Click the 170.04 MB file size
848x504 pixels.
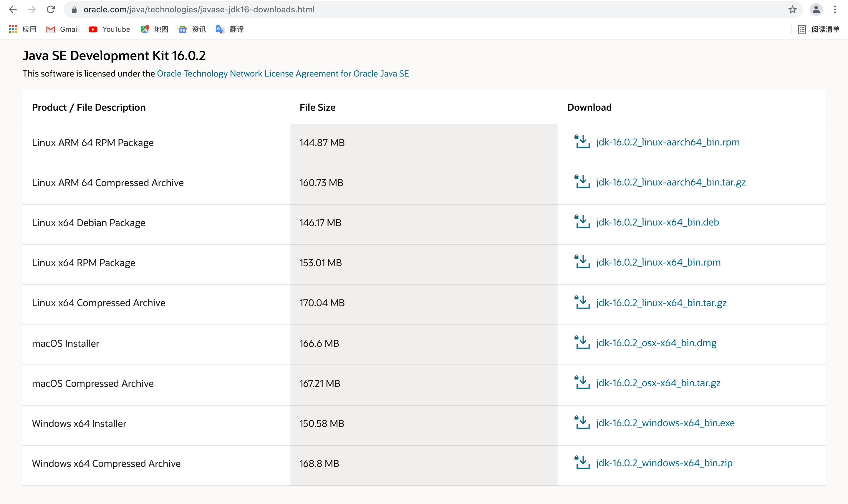pyautogui.click(x=322, y=303)
